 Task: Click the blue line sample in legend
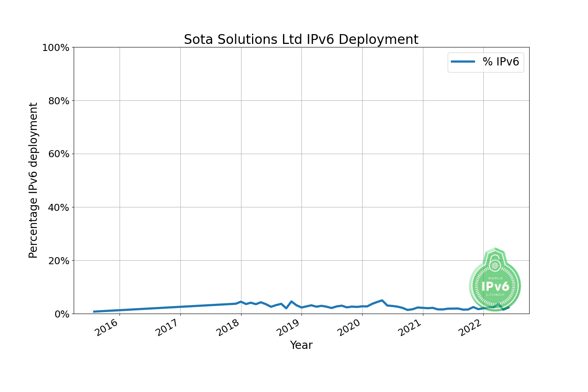tap(463, 62)
